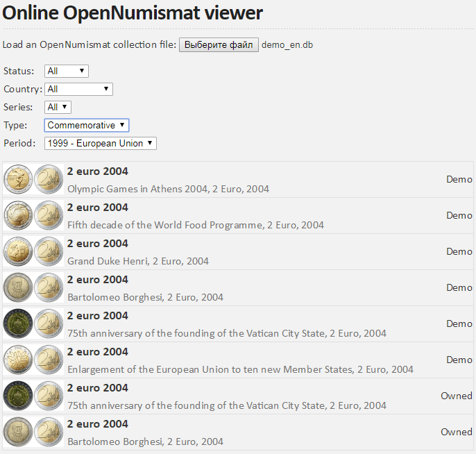The height and width of the screenshot is (454, 476).
Task: Click obverse image of EU Enlargement coin
Action: [x=18, y=360]
